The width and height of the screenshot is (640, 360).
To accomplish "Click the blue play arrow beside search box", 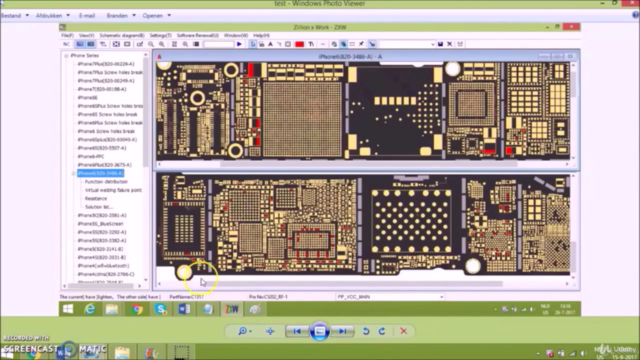I will (239, 44).
